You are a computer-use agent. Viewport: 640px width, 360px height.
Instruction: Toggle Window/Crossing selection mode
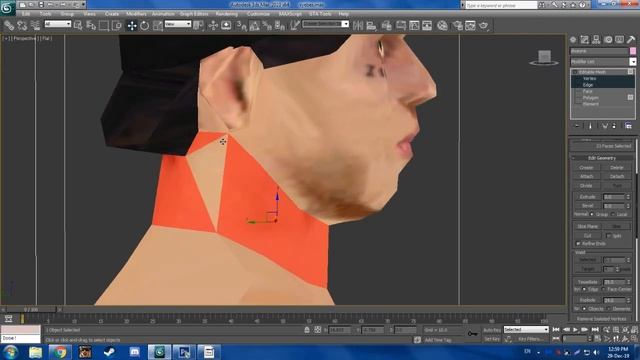tap(117, 26)
